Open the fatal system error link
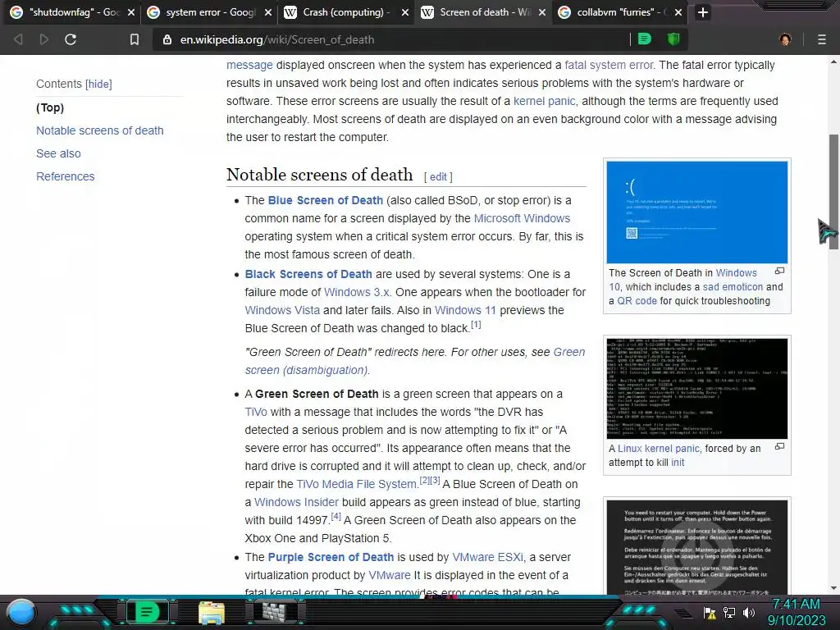 [x=609, y=65]
